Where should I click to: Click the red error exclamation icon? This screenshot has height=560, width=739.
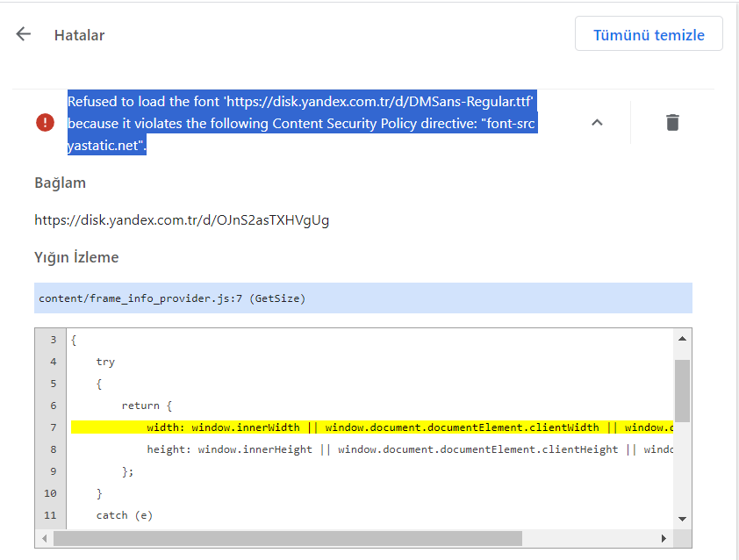46,123
